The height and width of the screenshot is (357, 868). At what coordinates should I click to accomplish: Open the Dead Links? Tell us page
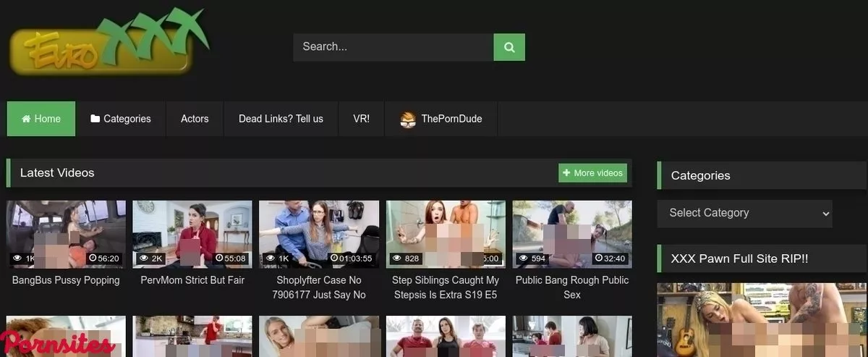click(281, 119)
